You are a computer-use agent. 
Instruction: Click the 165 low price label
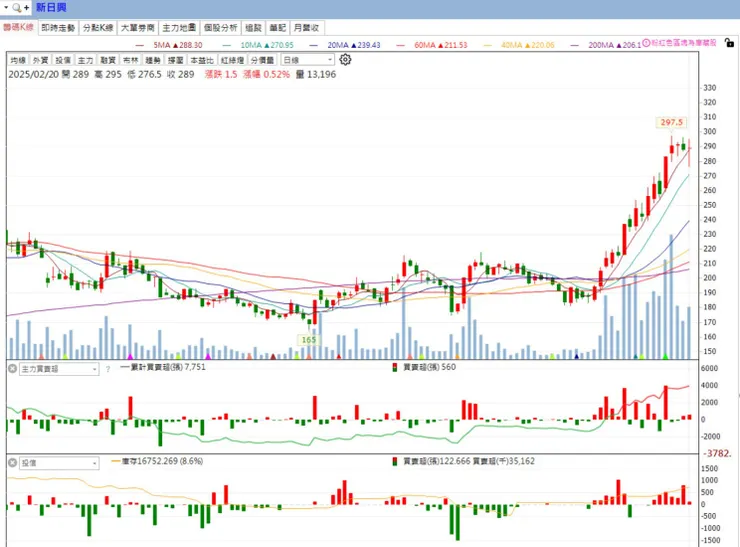coord(309,340)
